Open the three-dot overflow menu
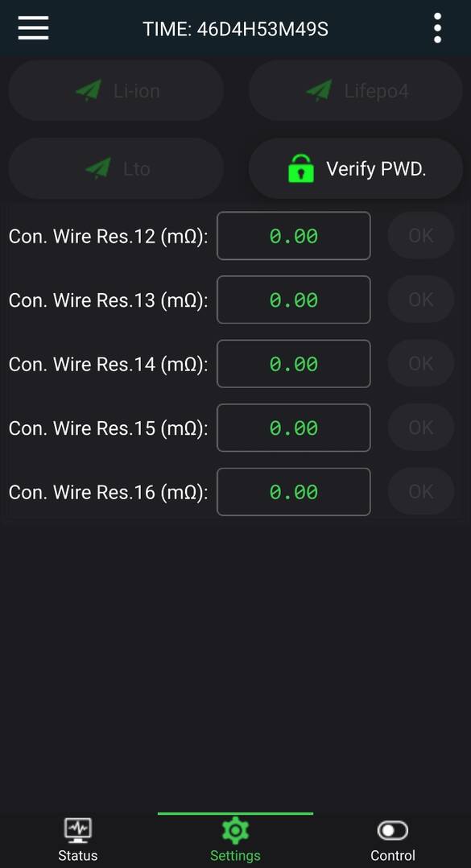 coord(437,27)
